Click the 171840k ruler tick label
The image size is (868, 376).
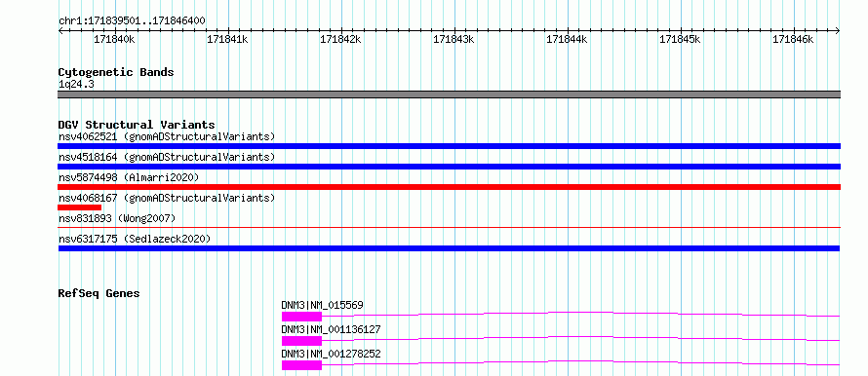click(x=114, y=39)
